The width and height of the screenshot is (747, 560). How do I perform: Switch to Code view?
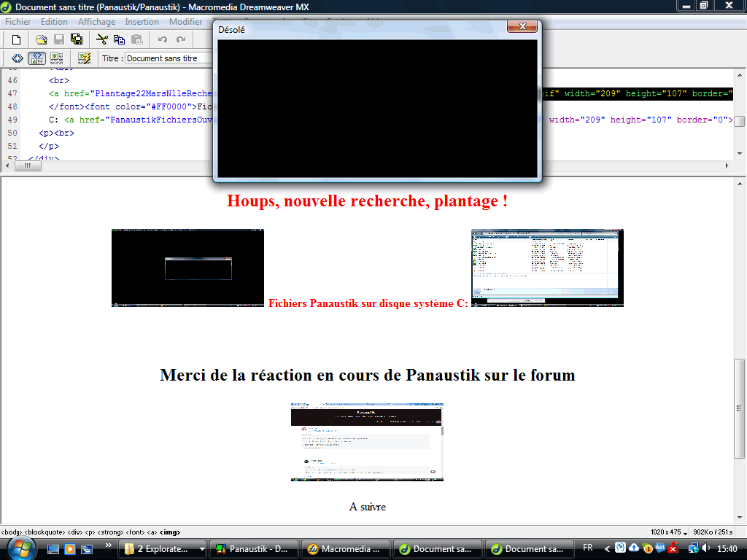(18, 58)
